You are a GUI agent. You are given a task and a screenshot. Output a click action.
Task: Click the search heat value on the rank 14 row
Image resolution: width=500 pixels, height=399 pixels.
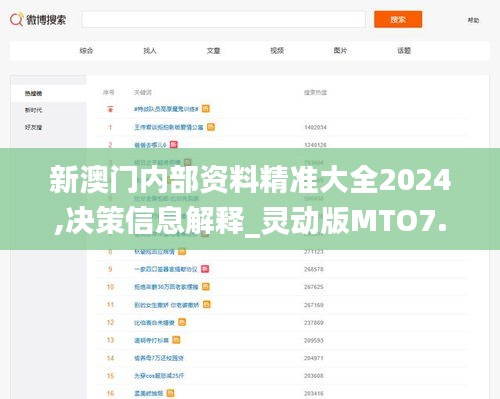coord(314,358)
